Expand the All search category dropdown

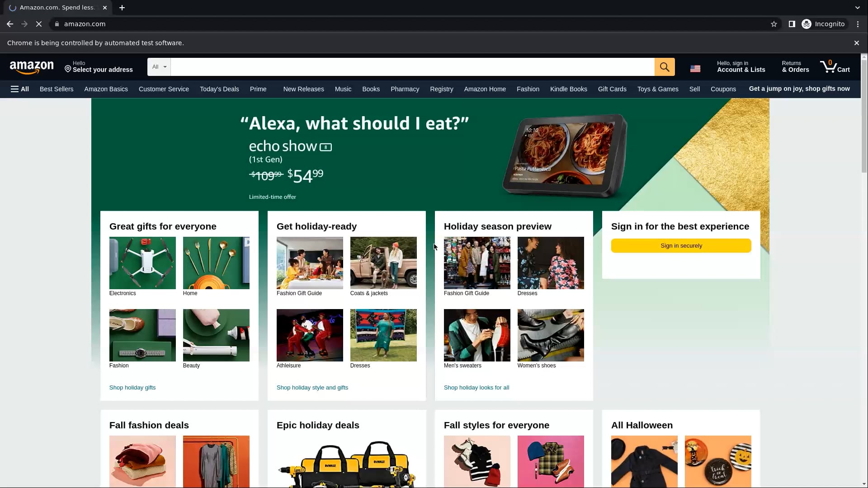point(159,67)
